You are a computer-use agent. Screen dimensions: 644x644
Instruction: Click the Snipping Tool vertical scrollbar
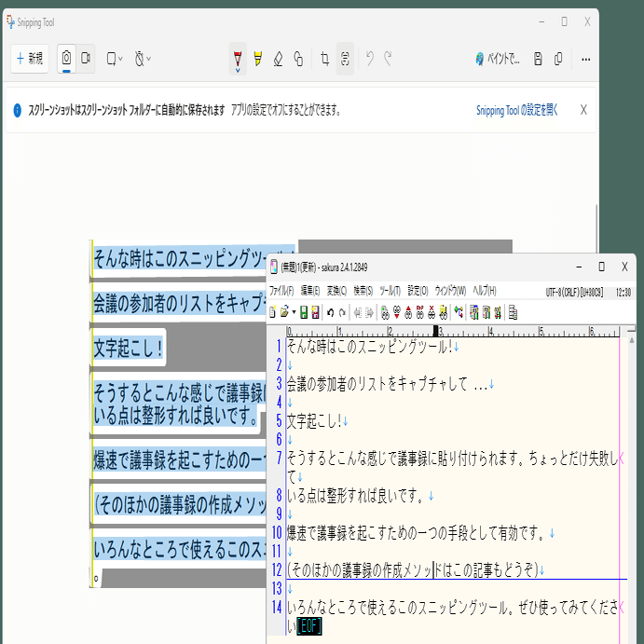click(x=596, y=228)
